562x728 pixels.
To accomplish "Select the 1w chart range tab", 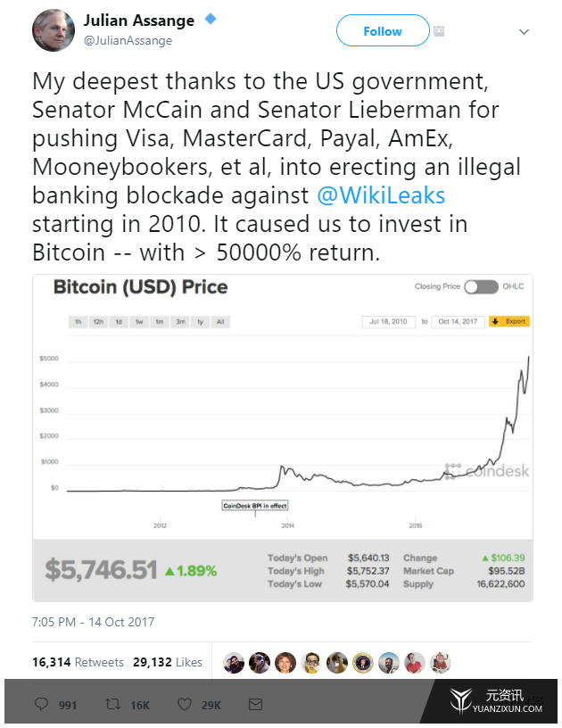I will coord(139,322).
